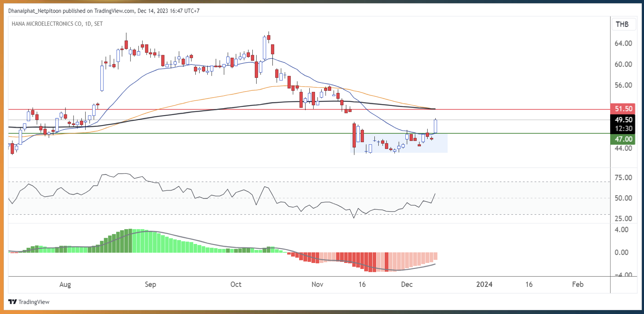Click the 2024 label on time axis
The image size is (644, 314).
point(484,284)
